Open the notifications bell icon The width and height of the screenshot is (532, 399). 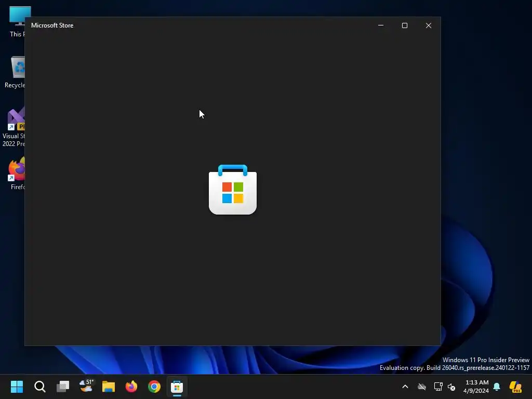(x=497, y=387)
